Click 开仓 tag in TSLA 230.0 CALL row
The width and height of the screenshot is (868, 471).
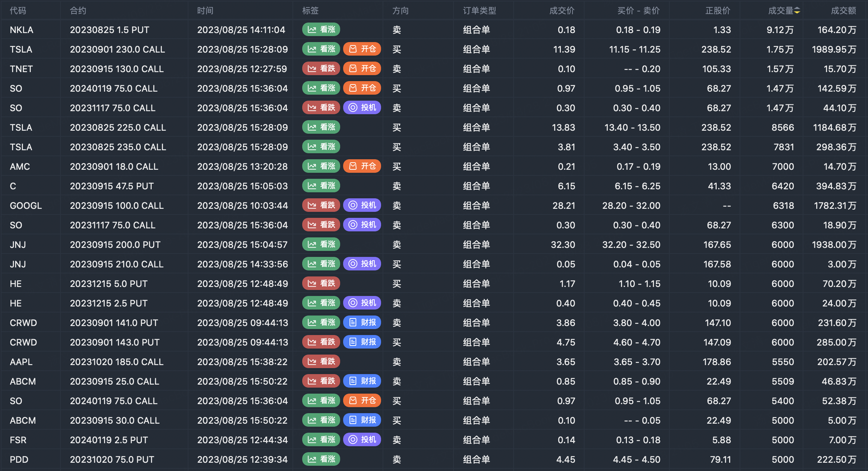pyautogui.click(x=362, y=49)
